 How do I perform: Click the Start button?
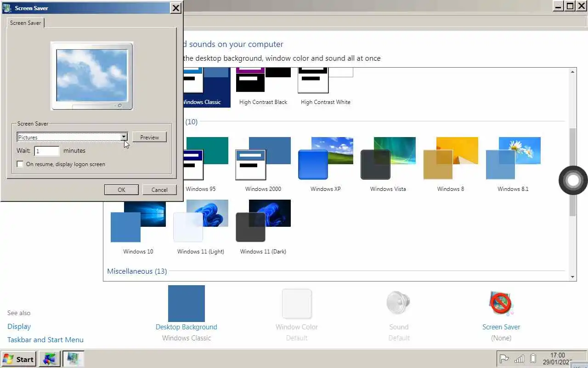[18, 359]
